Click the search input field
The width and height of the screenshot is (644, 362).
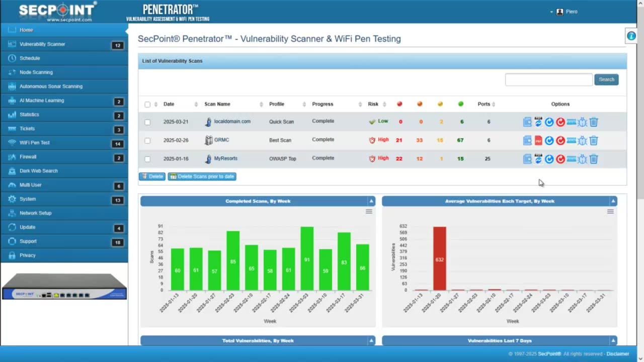point(548,79)
